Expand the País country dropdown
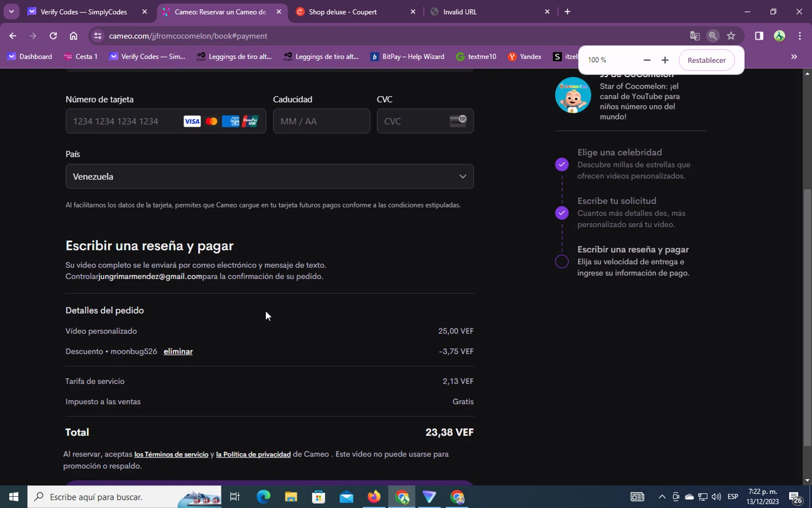The height and width of the screenshot is (508, 812). [270, 177]
